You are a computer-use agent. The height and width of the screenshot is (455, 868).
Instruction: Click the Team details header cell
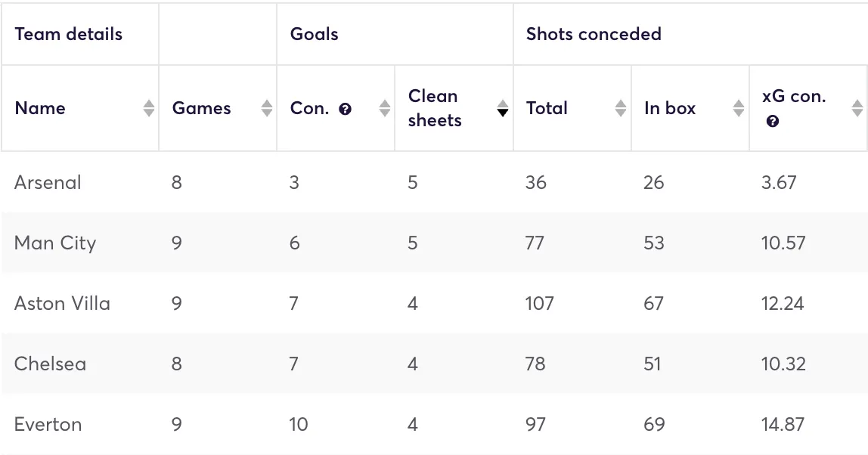[x=67, y=34]
